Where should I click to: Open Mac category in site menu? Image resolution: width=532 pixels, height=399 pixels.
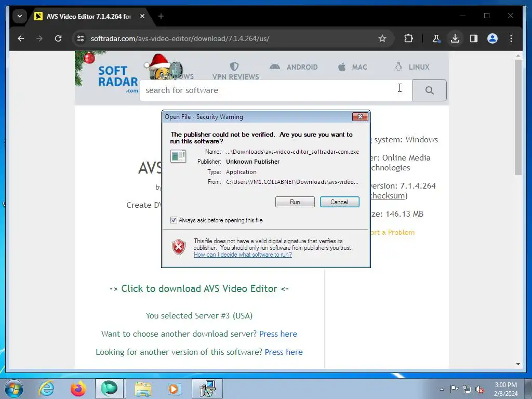353,67
